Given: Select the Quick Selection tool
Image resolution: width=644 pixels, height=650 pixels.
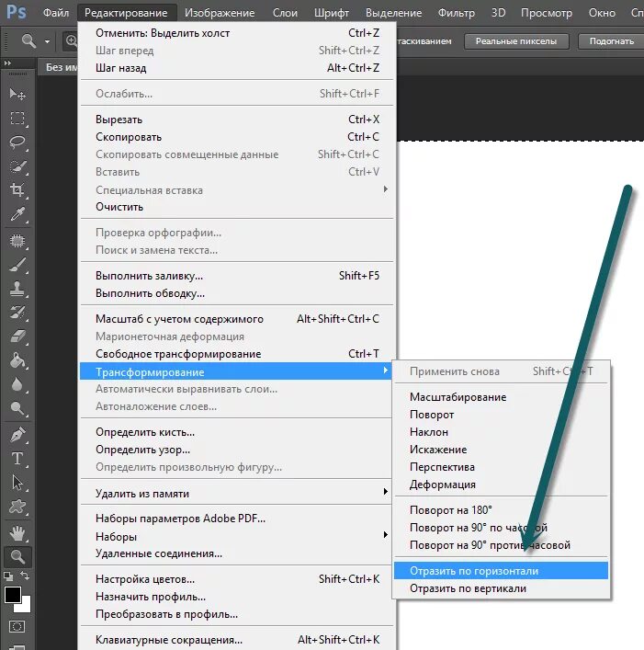Looking at the screenshot, I should pos(17,166).
